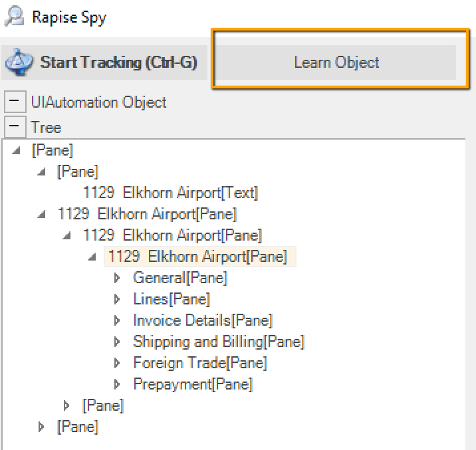Viewport: 476px width, 450px height.
Task: Select the Prepayment[Pane] tree item
Action: click(x=193, y=384)
